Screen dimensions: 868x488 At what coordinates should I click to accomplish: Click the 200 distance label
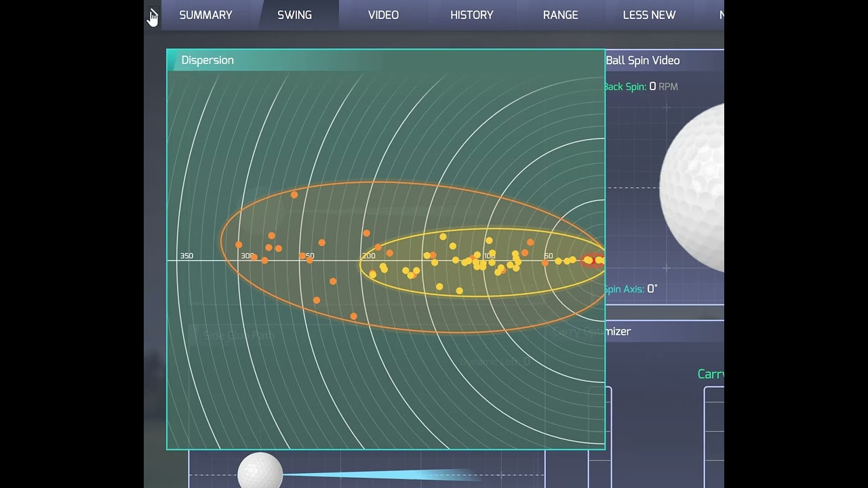pyautogui.click(x=369, y=256)
